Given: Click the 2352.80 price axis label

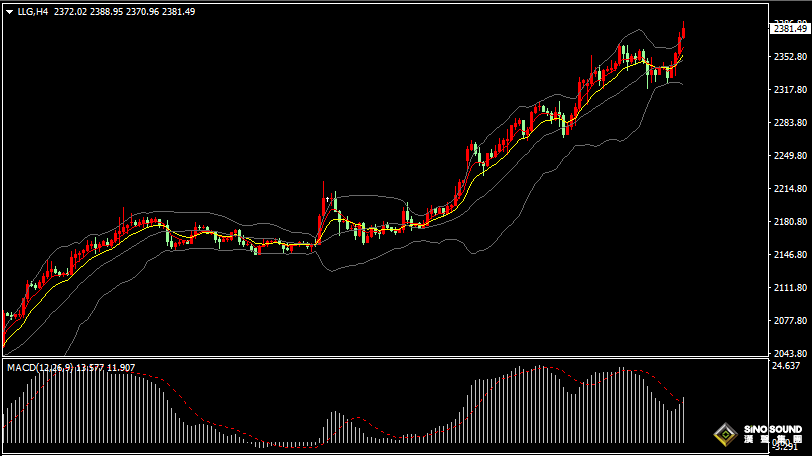Looking at the screenshot, I should [x=789, y=56].
